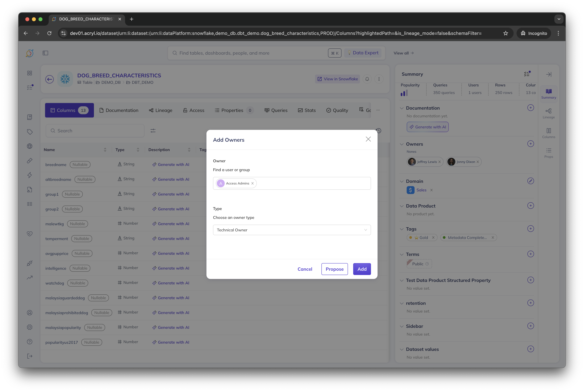584x392 pixels.
Task: Click the Add button in dialog
Action: pyautogui.click(x=362, y=269)
